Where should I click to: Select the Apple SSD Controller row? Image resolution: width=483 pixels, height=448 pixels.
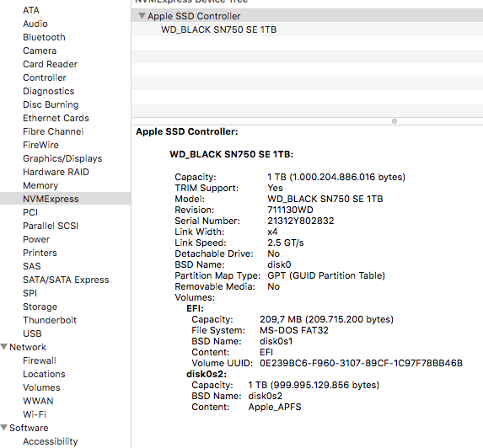point(307,16)
